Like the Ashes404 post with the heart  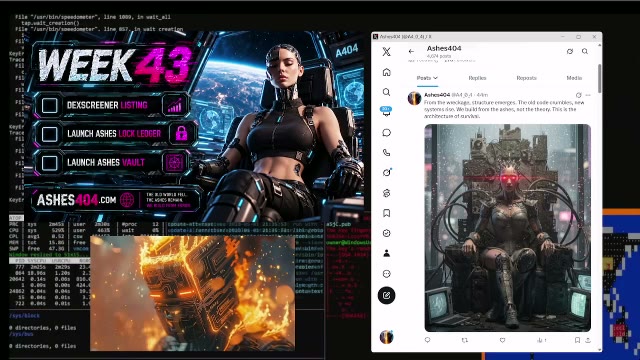click(502, 340)
